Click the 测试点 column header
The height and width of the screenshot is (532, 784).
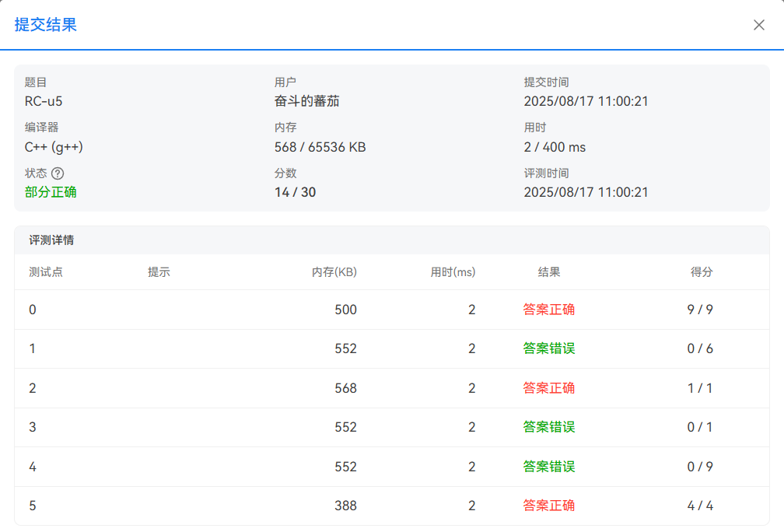(x=45, y=272)
